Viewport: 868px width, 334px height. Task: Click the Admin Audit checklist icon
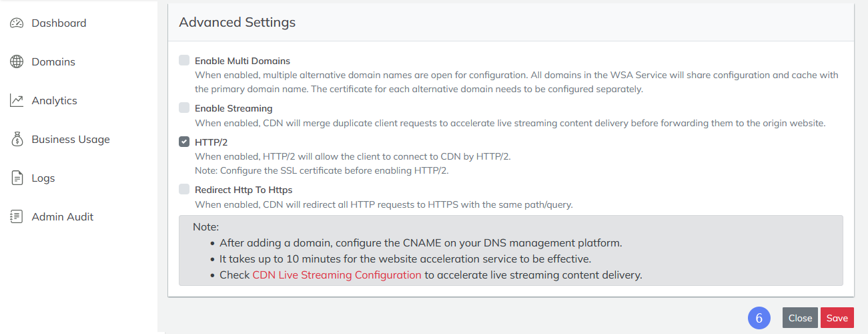[x=17, y=217]
